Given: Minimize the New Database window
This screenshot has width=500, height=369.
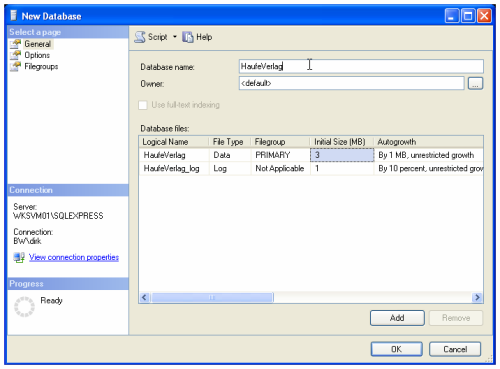Looking at the screenshot, I should coord(452,16).
